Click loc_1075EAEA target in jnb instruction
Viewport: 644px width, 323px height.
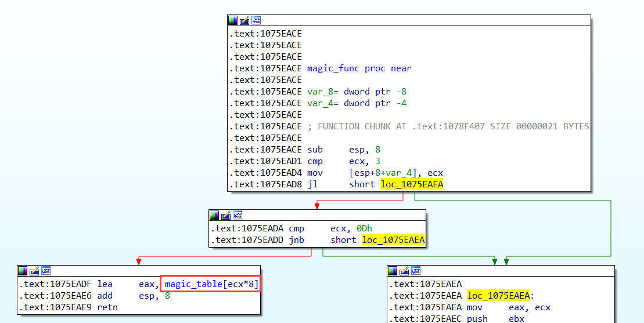(x=393, y=240)
